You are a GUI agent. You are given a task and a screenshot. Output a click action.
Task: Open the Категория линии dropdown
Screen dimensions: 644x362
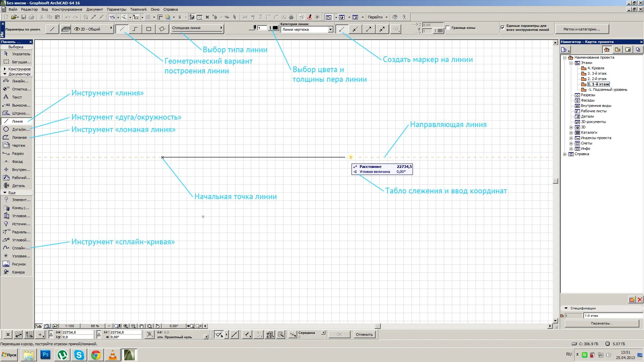[330, 30]
